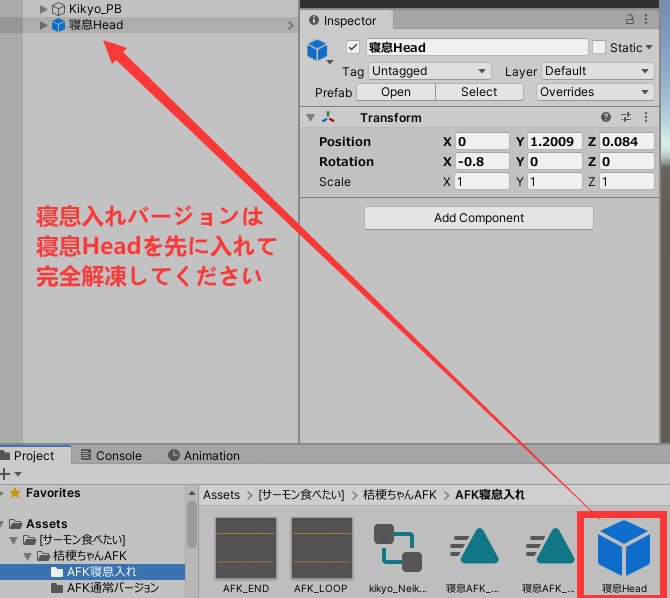Edit Scale Y value field
The height and width of the screenshot is (598, 670).
point(555,182)
